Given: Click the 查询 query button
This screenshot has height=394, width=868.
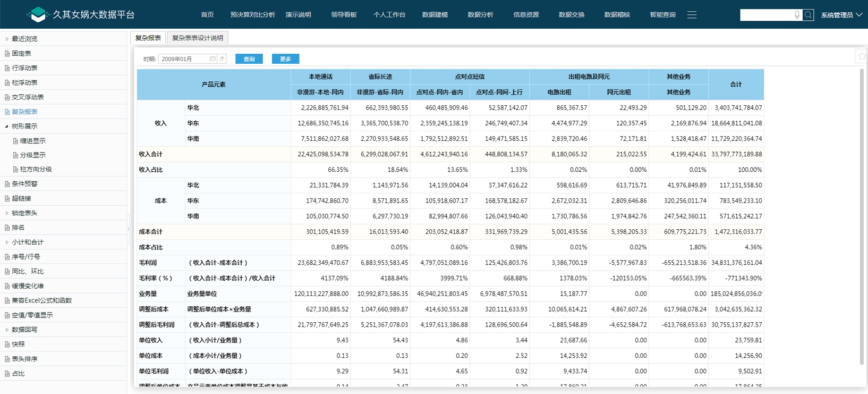Looking at the screenshot, I should [x=249, y=59].
